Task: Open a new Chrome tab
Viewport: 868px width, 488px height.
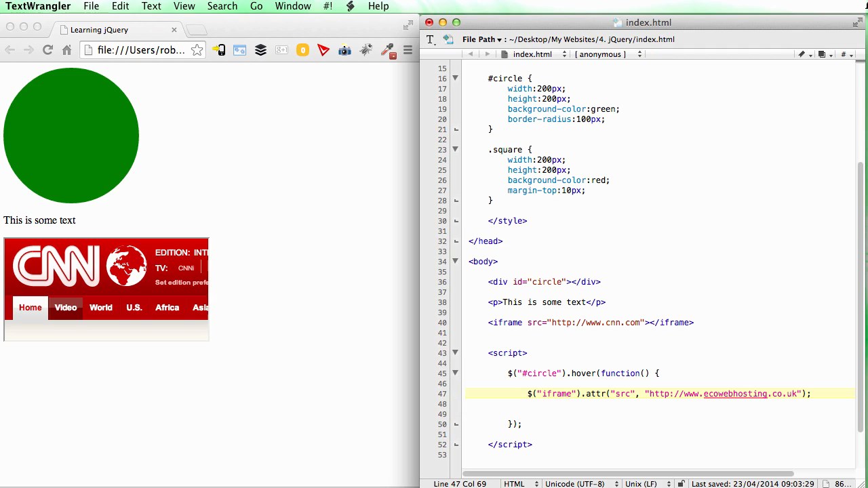Action: click(x=197, y=30)
